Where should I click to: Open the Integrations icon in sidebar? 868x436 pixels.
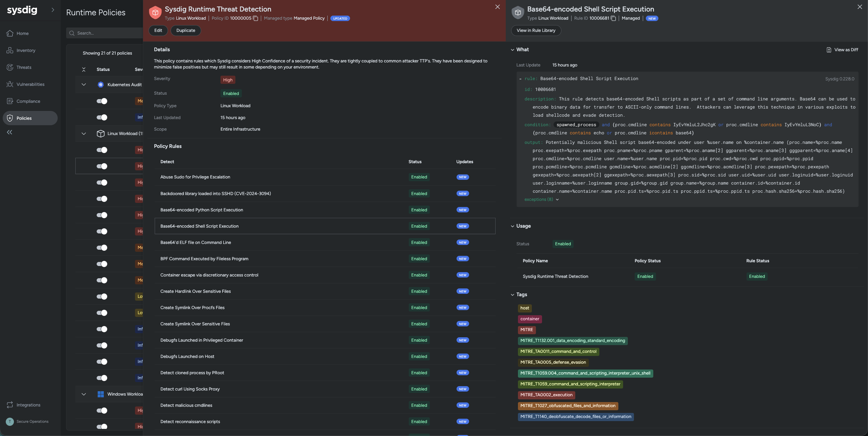pyautogui.click(x=10, y=405)
